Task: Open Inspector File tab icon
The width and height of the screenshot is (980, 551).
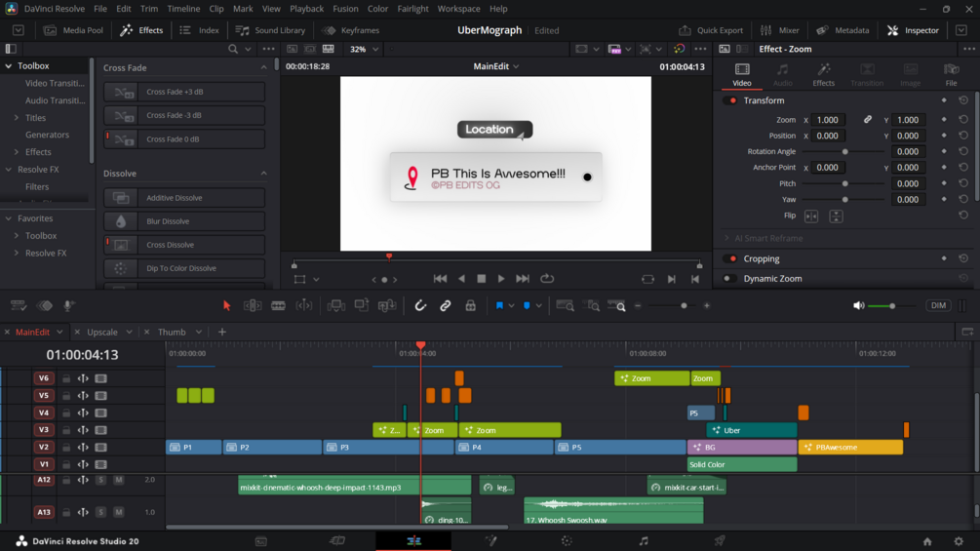Action: pos(952,74)
